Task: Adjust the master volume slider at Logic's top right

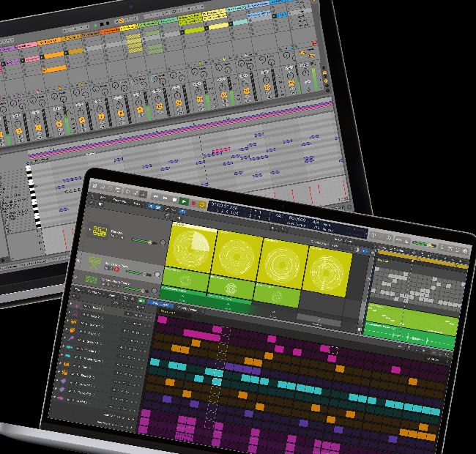Action: [x=424, y=244]
